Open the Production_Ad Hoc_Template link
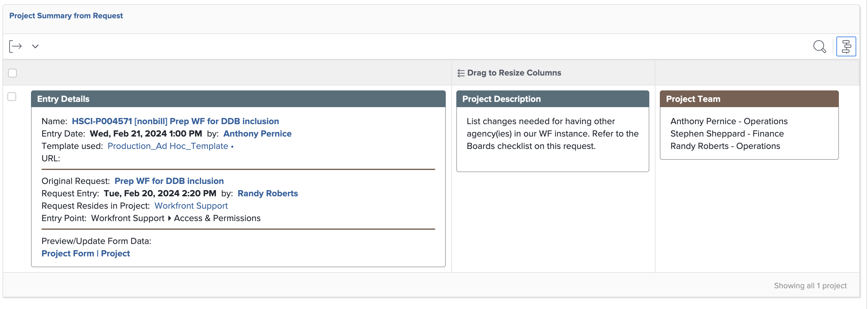The image size is (868, 309). click(168, 146)
